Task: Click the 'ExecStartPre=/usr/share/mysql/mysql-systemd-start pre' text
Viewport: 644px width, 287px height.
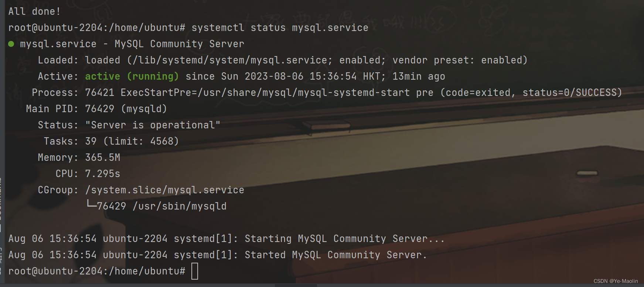Action: (277, 93)
